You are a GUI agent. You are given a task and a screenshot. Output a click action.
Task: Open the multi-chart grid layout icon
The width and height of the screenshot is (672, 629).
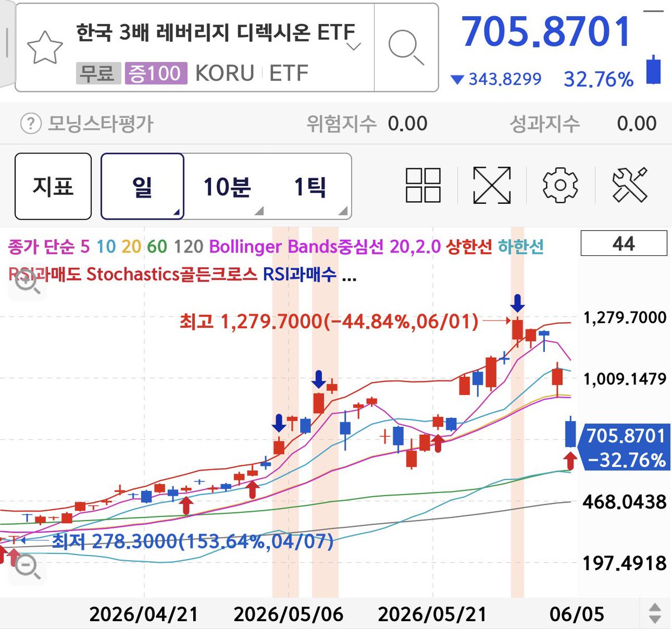point(423,185)
